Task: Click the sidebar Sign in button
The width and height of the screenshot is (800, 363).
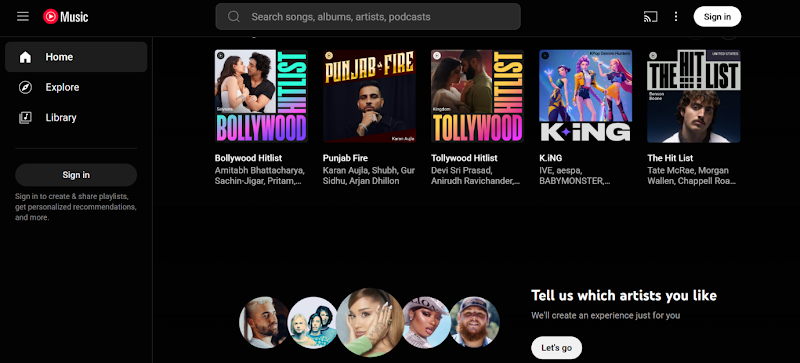Action: coord(76,175)
